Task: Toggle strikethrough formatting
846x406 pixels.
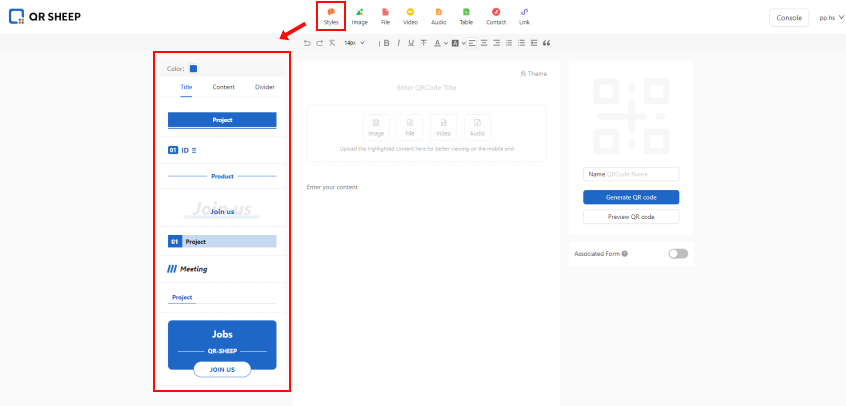Action: pyautogui.click(x=424, y=43)
